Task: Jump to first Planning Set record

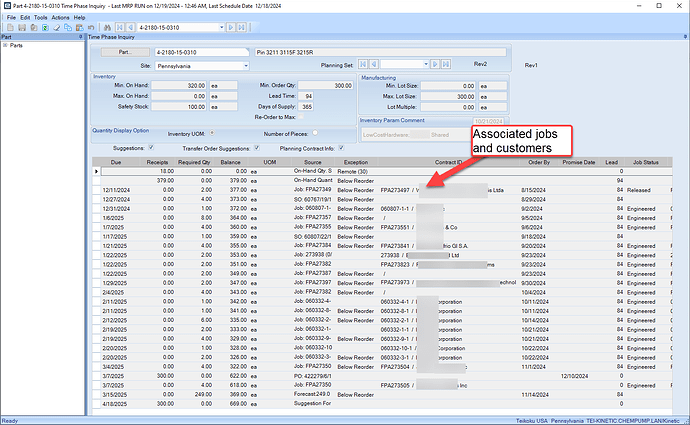Action: click(363, 64)
